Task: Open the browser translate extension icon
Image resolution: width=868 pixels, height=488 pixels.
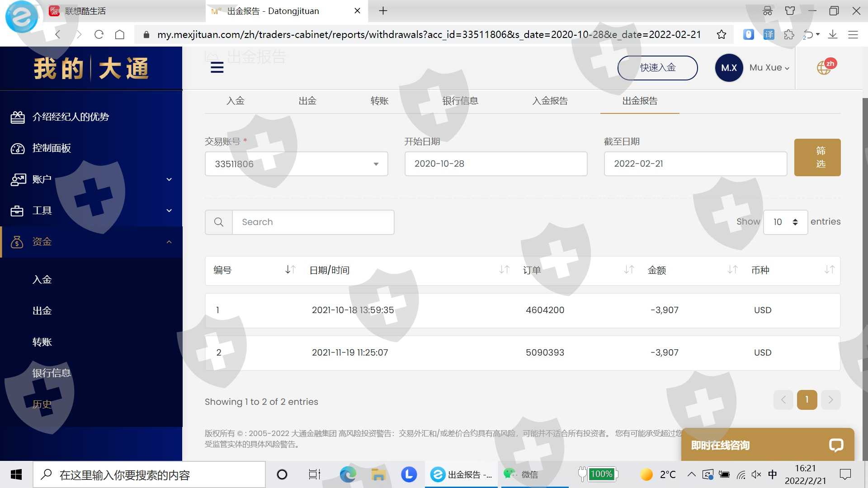Action: 769,35
